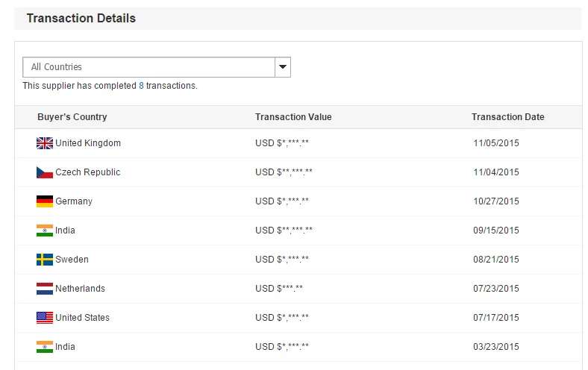Click the Buyer's Country column header

click(72, 117)
